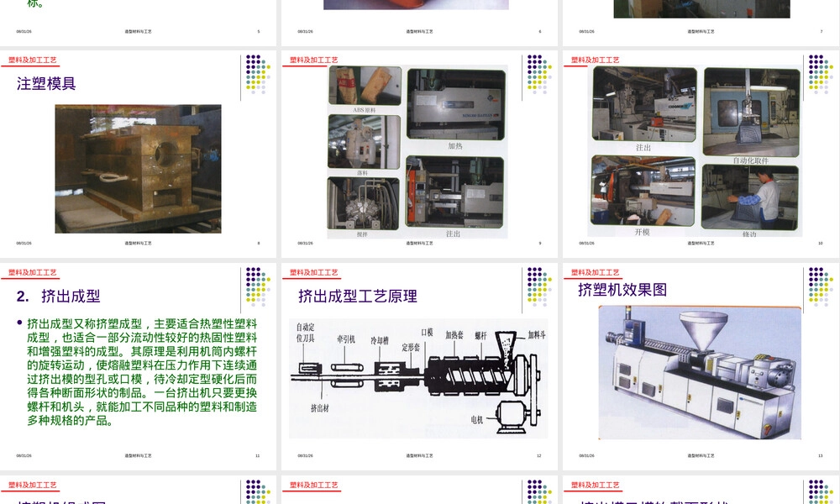Viewport: 840px width, 504px height.
Task: Select the 定形套 label in the diagram
Action: coord(411,347)
